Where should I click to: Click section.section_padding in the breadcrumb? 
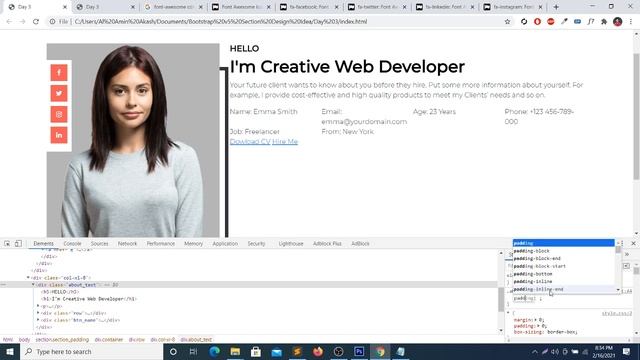click(62, 340)
